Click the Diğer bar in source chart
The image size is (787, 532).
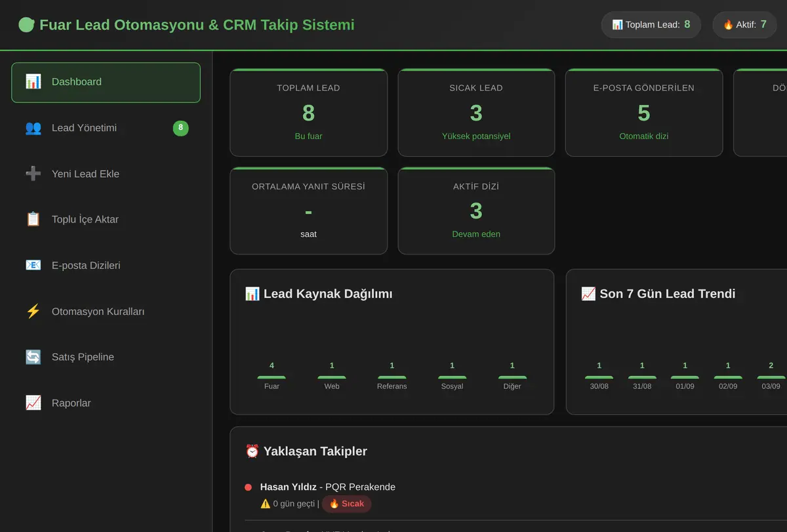[x=512, y=377]
